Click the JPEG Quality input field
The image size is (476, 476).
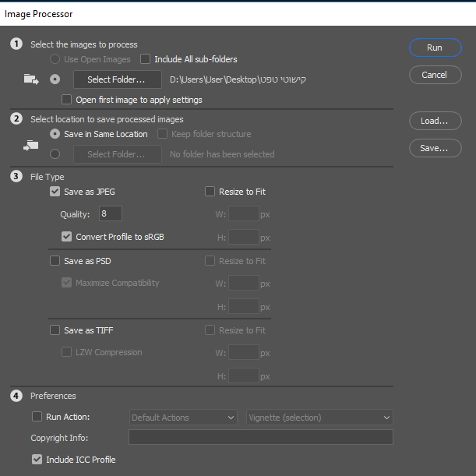tap(111, 213)
